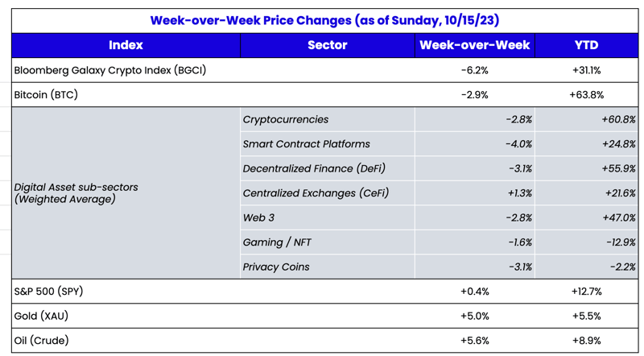Select the Bloomberg Galaxy Crypto Index (BGCI) cell
Viewport: 644px width, 356px height.
[x=110, y=70]
